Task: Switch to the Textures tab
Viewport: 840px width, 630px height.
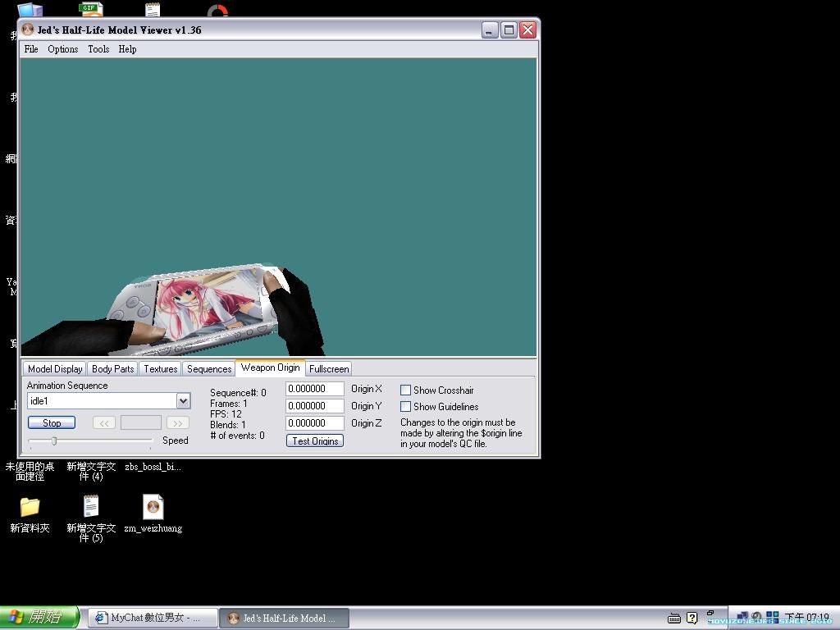Action: [x=161, y=369]
